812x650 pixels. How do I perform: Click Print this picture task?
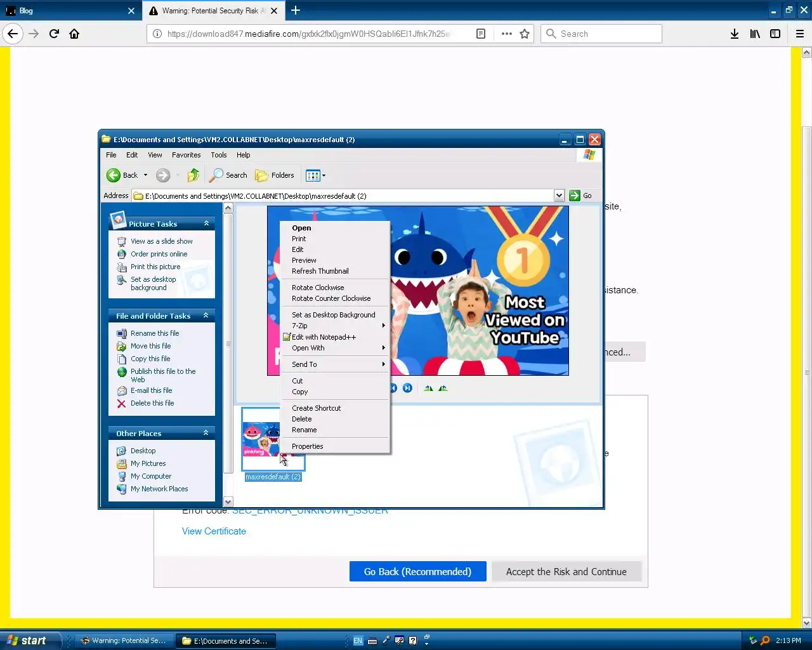(155, 267)
